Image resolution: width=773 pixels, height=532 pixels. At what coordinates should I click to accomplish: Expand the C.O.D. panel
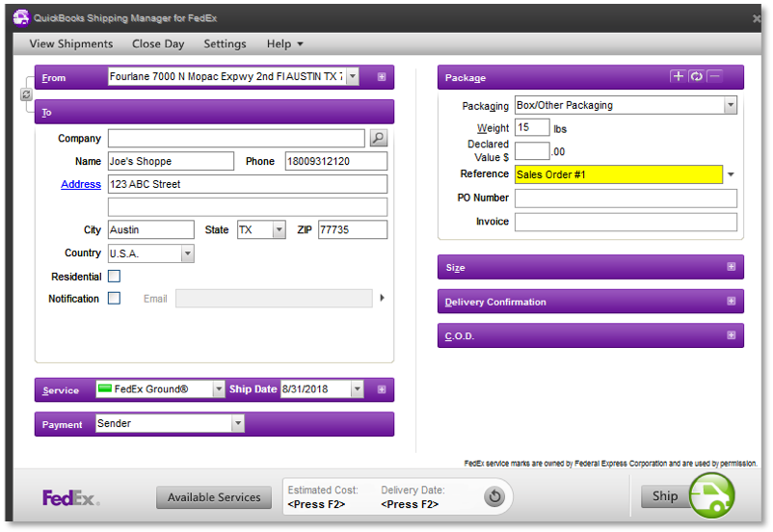point(732,335)
